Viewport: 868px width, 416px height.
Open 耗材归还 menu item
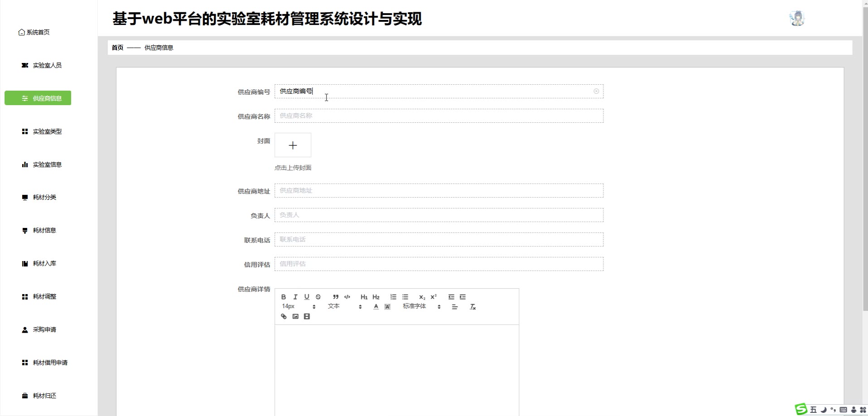39,396
